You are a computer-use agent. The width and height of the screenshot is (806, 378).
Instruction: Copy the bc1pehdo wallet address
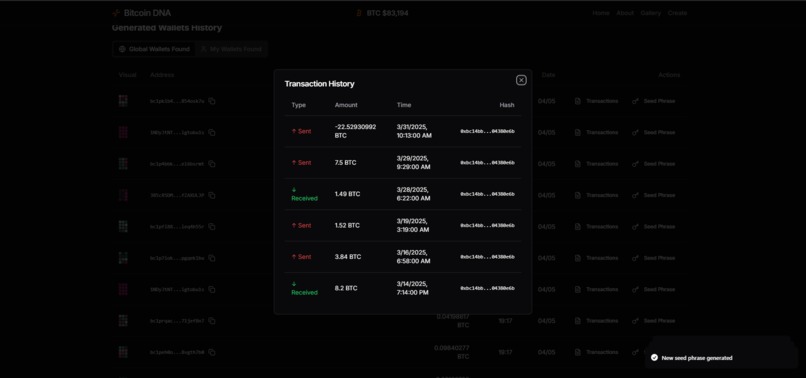click(x=212, y=352)
